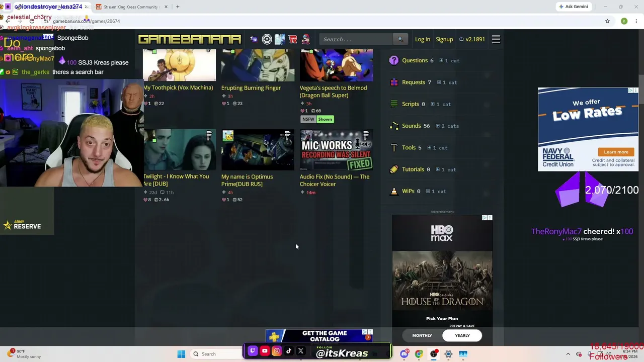Open the weather widget showing 90°F
This screenshot has height=362, width=644.
pos(25,354)
